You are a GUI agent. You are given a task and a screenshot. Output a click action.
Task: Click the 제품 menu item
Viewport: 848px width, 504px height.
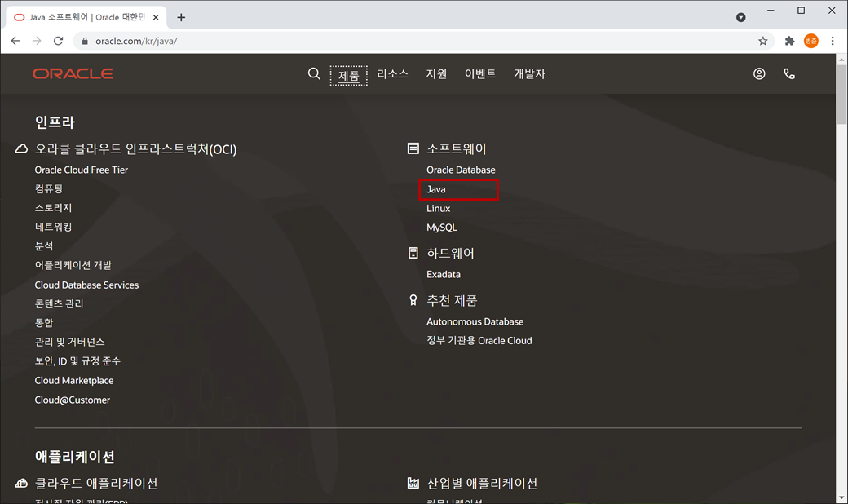coord(349,75)
